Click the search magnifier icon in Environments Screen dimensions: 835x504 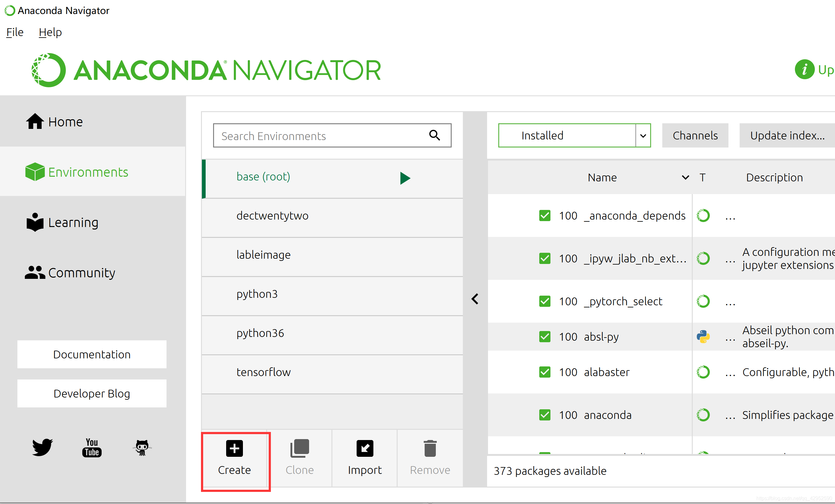point(435,135)
